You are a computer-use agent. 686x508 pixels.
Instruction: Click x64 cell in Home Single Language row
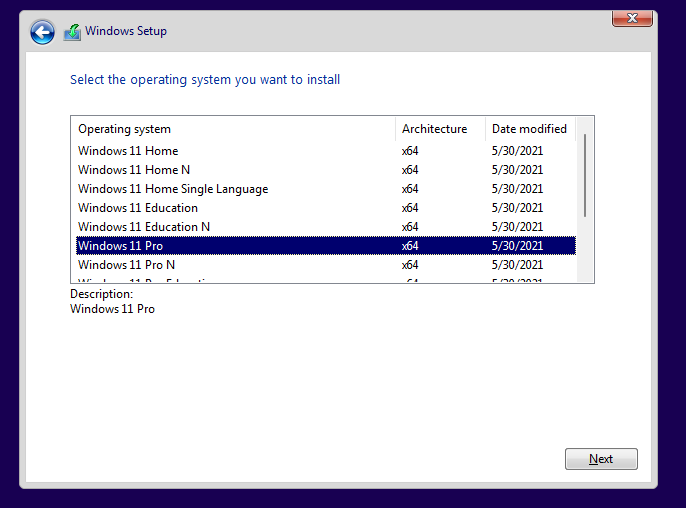410,189
